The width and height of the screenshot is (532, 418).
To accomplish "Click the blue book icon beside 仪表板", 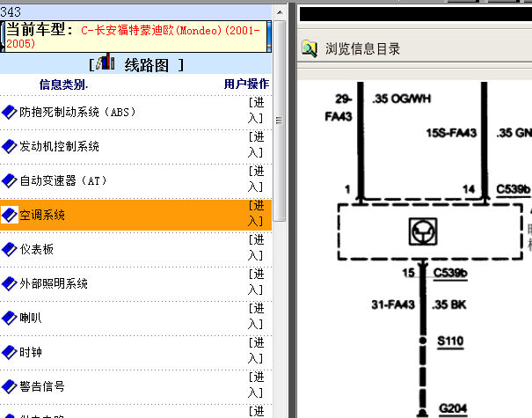I will tap(9, 249).
